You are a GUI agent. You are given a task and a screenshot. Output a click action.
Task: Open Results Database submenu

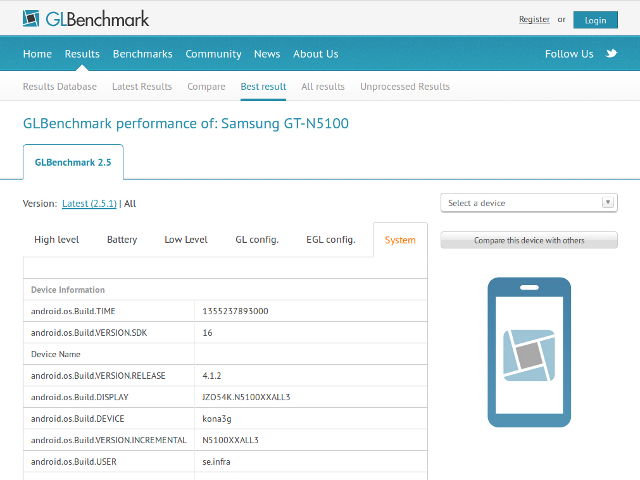pyautogui.click(x=60, y=87)
